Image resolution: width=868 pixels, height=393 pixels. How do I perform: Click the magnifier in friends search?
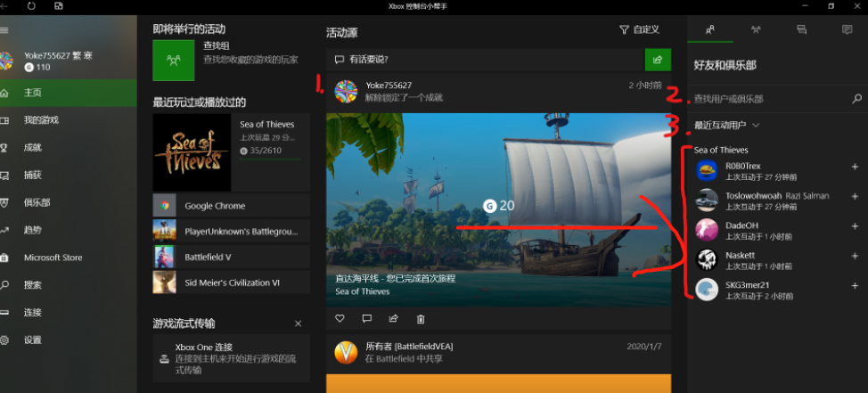pyautogui.click(x=856, y=99)
